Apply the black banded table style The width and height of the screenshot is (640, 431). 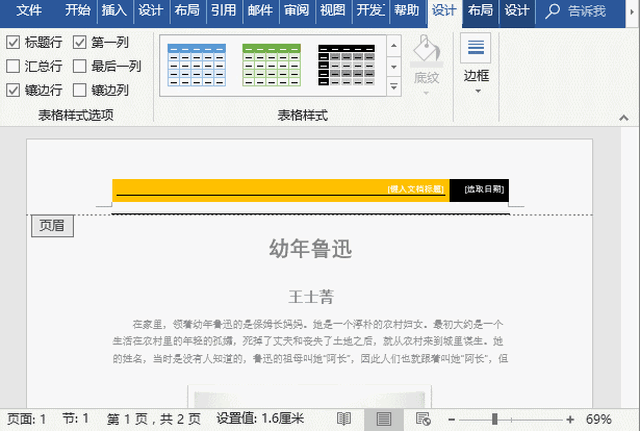pos(346,65)
